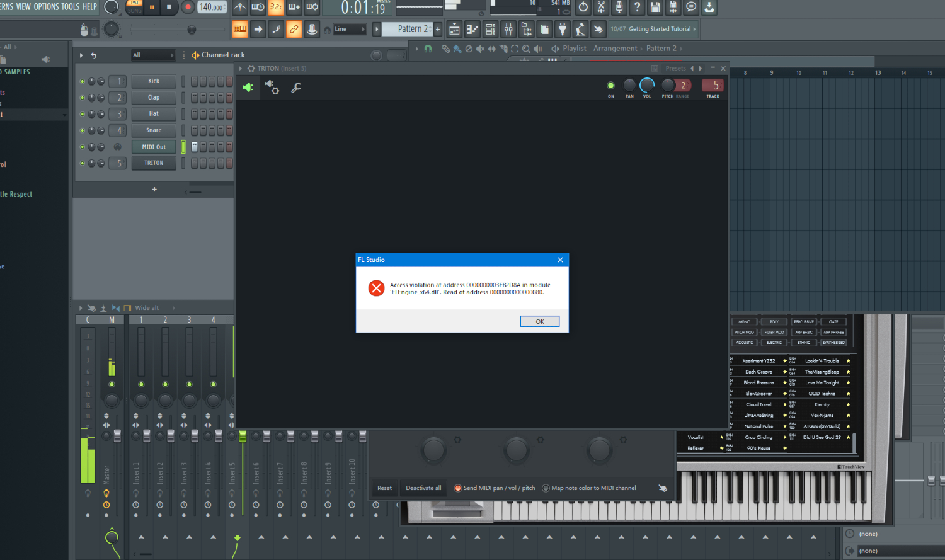Viewport: 945px width, 560px height.
Task: Mute the Snare channel
Action: pyautogui.click(x=83, y=130)
